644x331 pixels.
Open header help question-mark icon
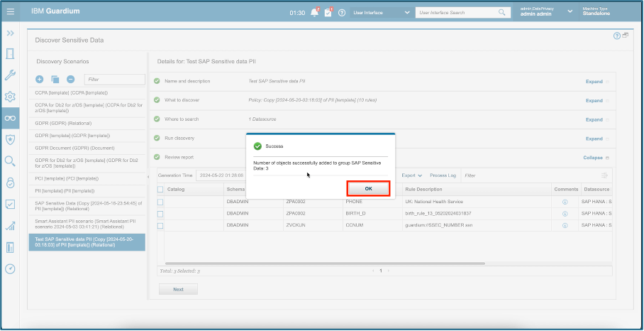pyautogui.click(x=342, y=13)
